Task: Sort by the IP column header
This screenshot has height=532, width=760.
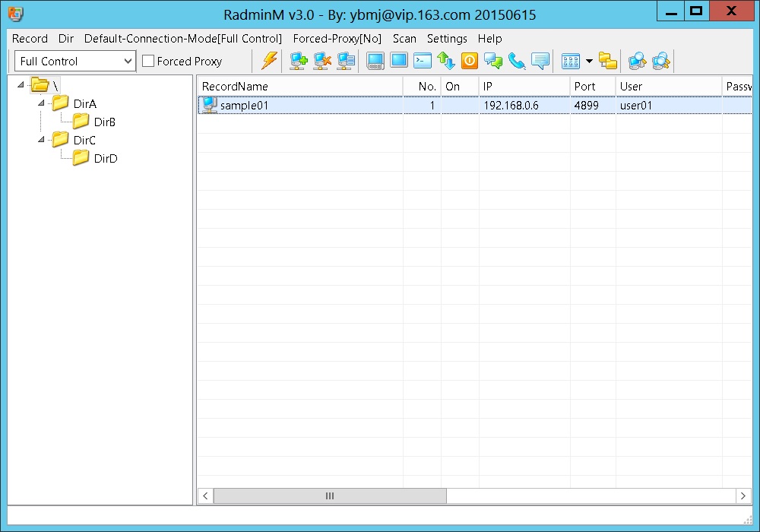Action: click(x=524, y=87)
